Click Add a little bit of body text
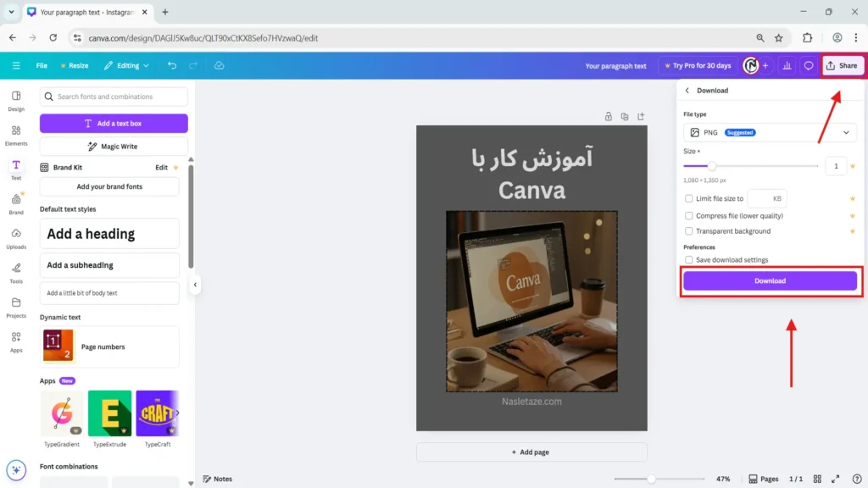868x488 pixels. click(x=109, y=292)
